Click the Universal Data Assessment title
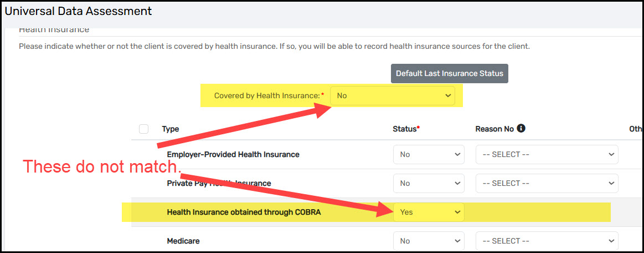Image resolution: width=644 pixels, height=253 pixels. tap(78, 11)
